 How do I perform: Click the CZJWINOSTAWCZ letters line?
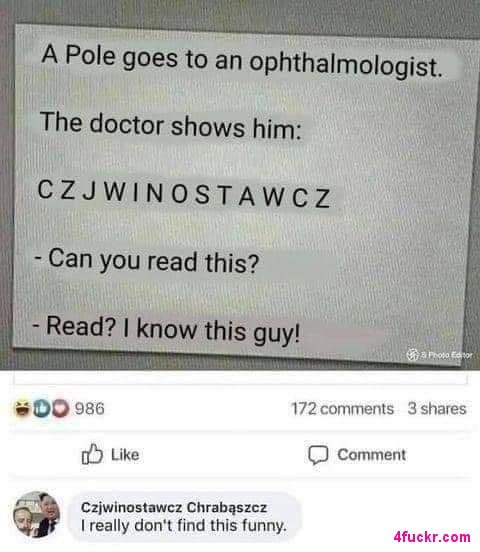pos(184,194)
